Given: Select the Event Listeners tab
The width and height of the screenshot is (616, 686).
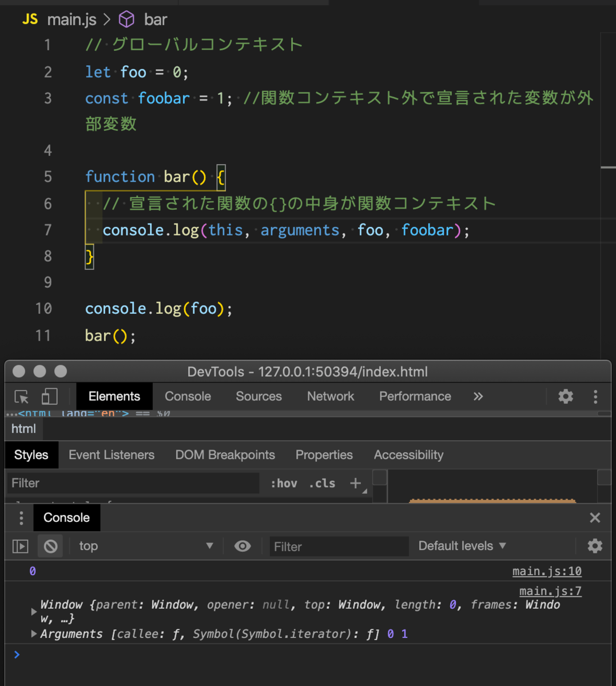Looking at the screenshot, I should coord(112,455).
